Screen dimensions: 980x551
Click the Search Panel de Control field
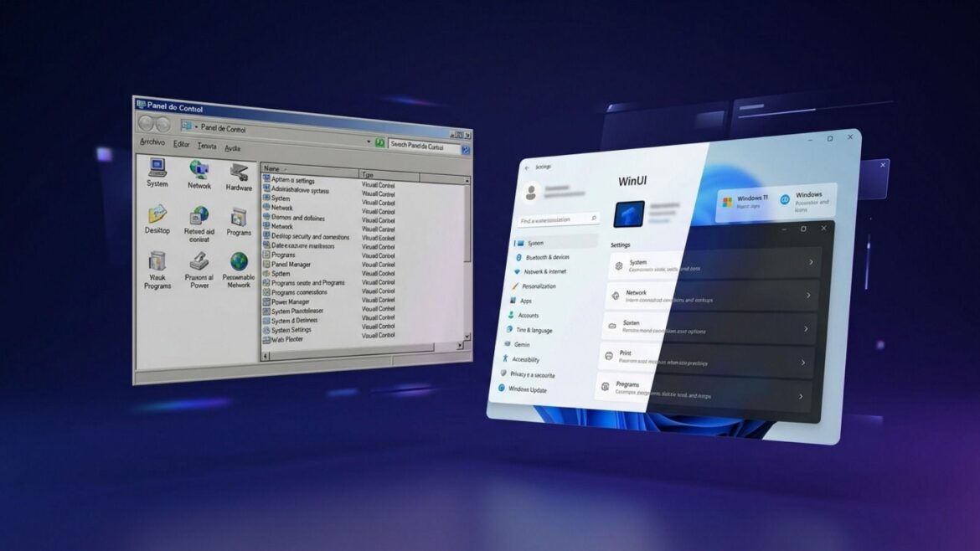tap(424, 147)
